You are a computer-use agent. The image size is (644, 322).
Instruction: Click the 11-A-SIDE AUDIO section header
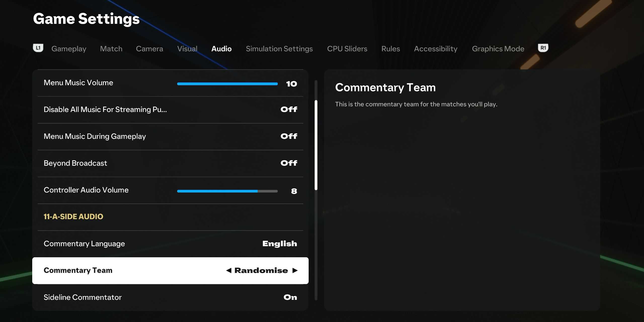pyautogui.click(x=73, y=217)
